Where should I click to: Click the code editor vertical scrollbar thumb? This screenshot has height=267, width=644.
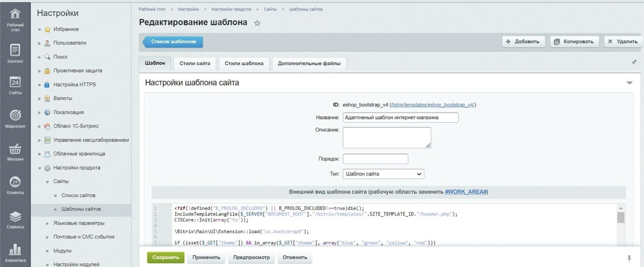(x=621, y=217)
